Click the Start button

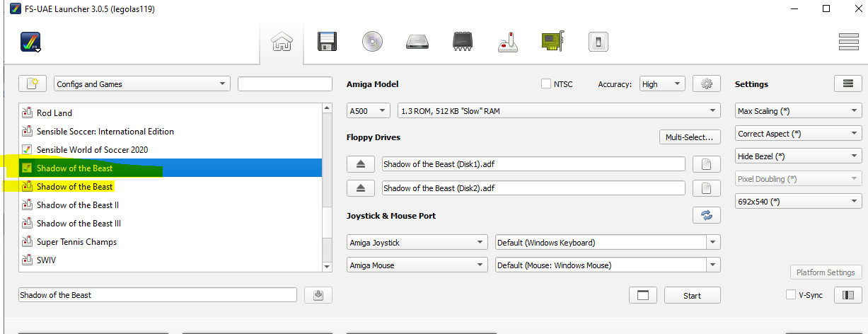pyautogui.click(x=693, y=295)
